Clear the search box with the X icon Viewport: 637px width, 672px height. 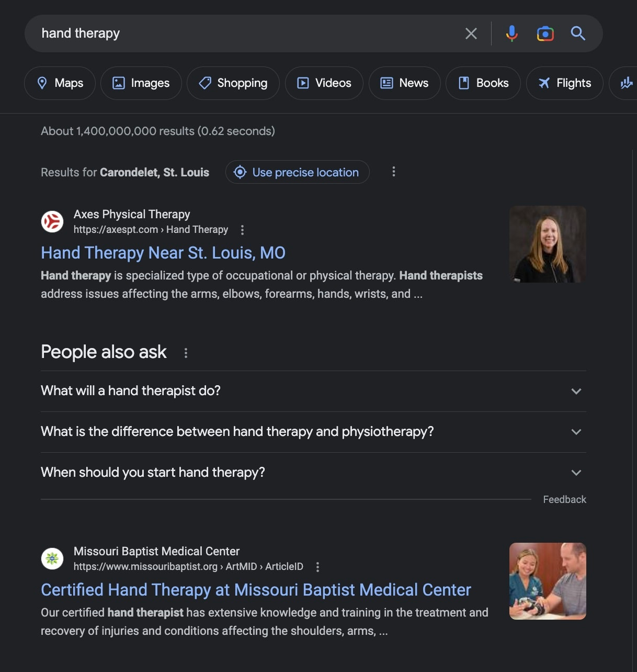tap(471, 33)
